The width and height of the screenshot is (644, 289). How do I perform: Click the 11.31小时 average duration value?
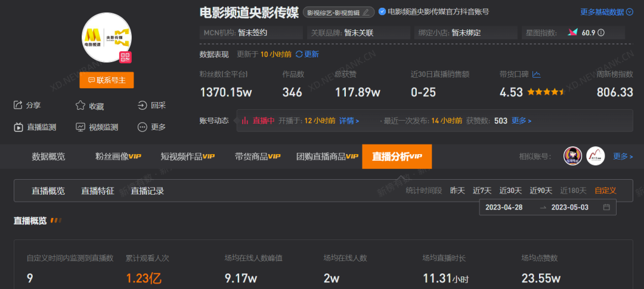tap(445, 279)
